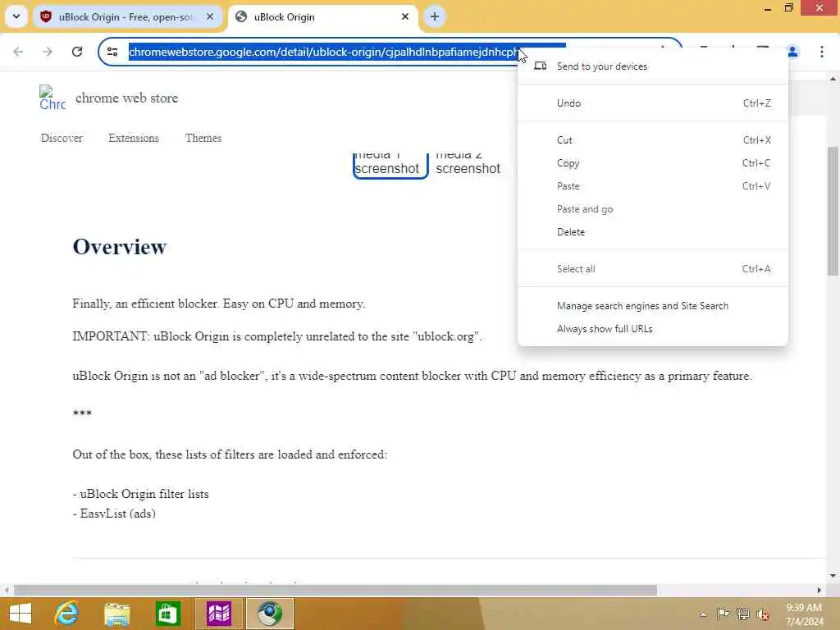Show hidden system tray icons
Screen dimensions: 840x630
(703, 614)
